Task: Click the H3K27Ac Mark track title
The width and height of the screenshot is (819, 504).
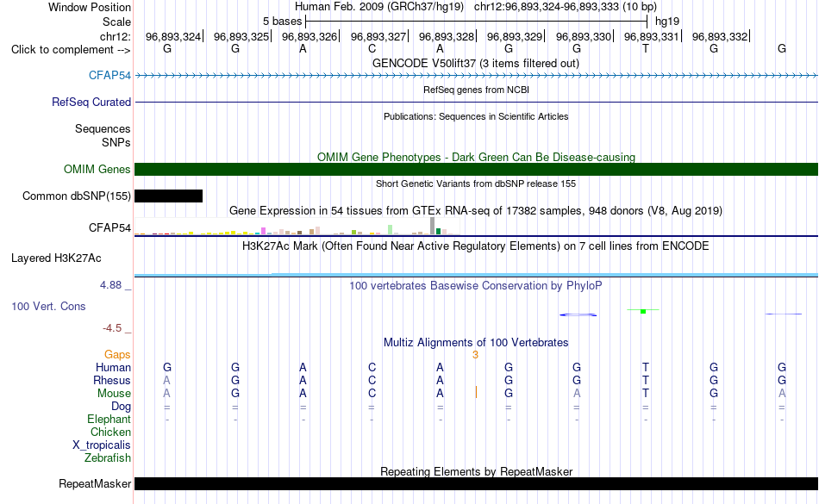Action: pos(476,246)
